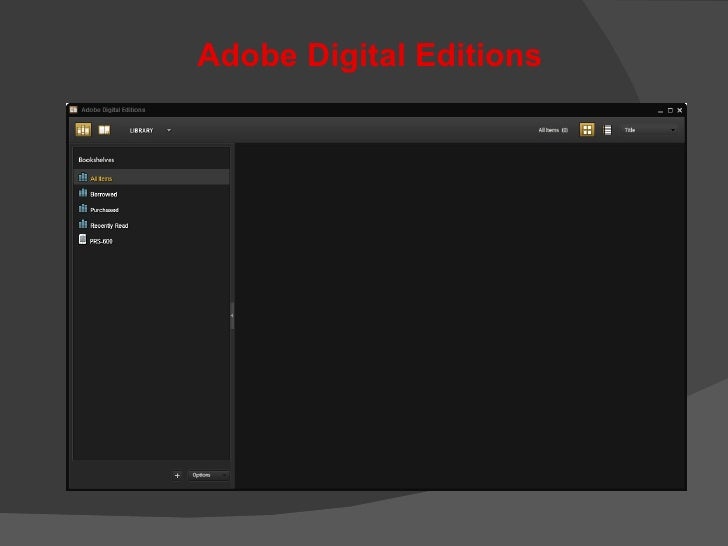Open the Title sort dropdown
This screenshot has height=546, width=728.
coord(649,130)
